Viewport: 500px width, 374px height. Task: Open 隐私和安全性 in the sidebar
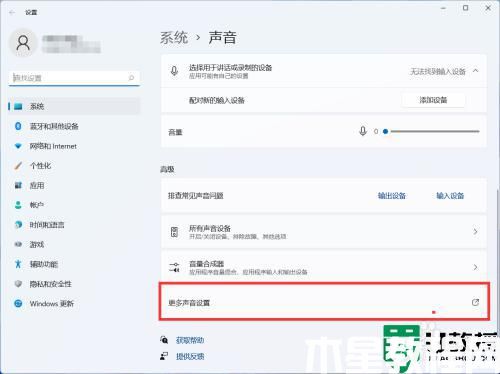(74, 284)
